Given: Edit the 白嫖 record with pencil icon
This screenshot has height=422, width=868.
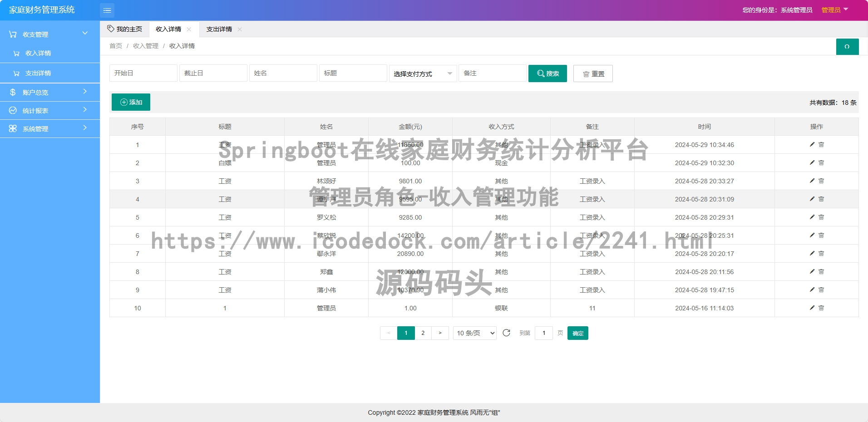Looking at the screenshot, I should [812, 162].
